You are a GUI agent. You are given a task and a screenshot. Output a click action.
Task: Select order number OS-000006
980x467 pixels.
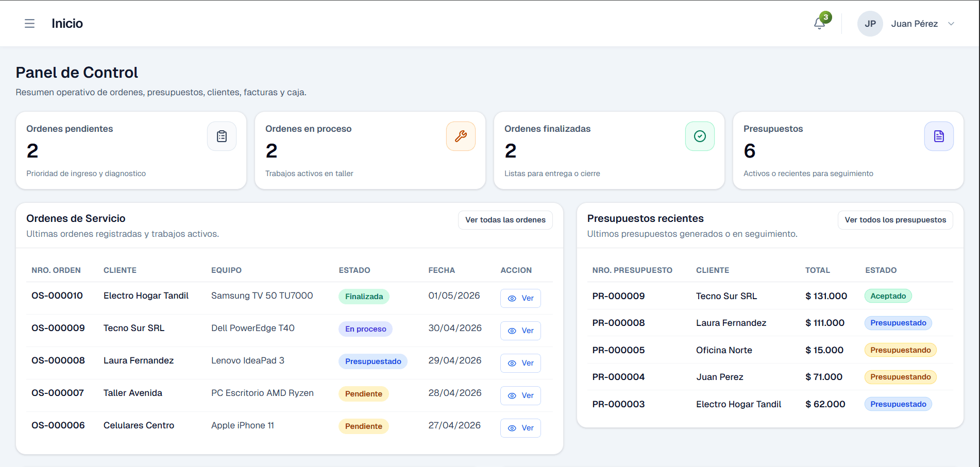(x=58, y=425)
